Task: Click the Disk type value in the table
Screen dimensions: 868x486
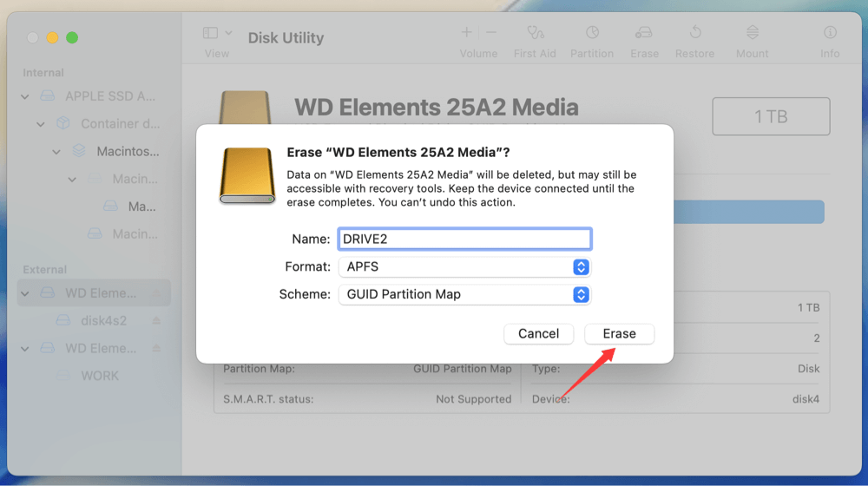Action: point(808,369)
